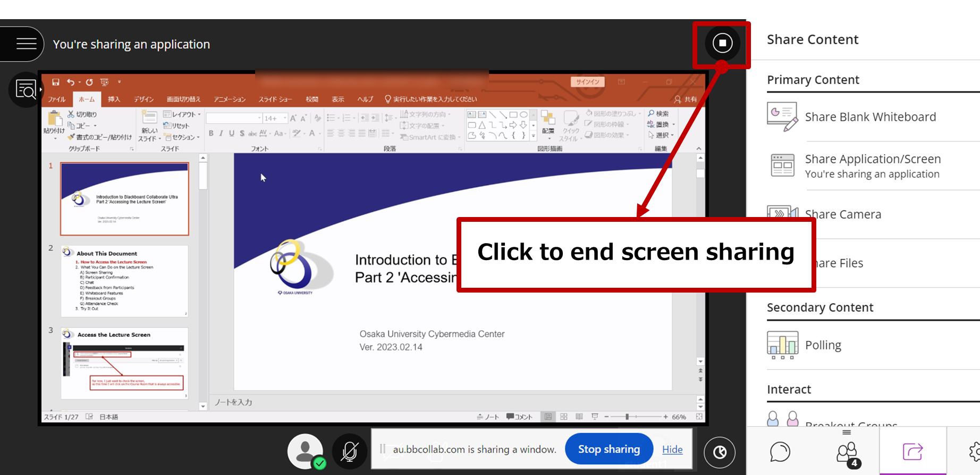Expand the shapes gallery more arrow

(533, 136)
